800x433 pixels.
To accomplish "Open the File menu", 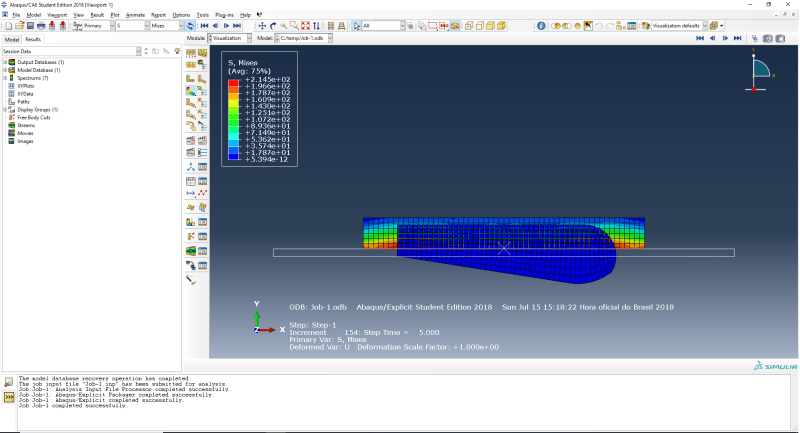I will pos(16,15).
